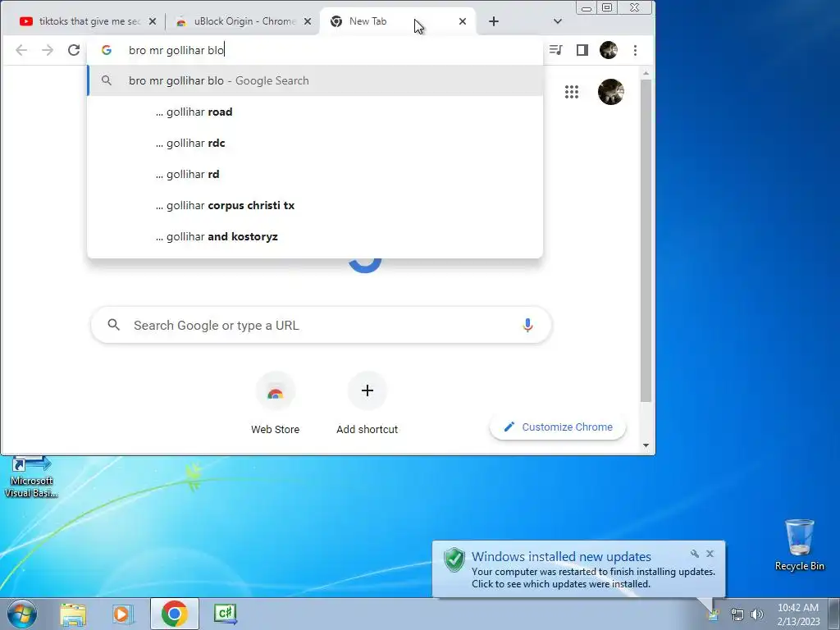840x630 pixels.
Task: Add a new shortcut tile
Action: (367, 404)
